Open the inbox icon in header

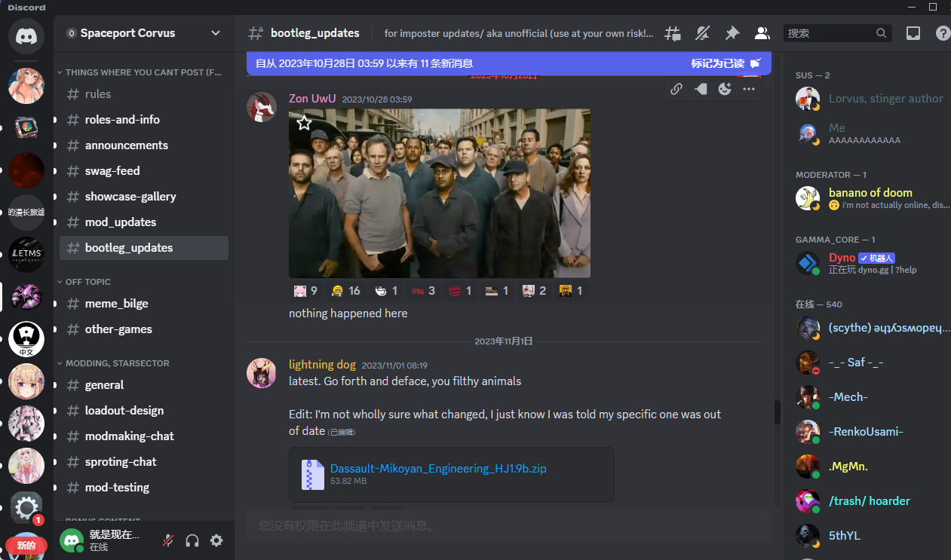pyautogui.click(x=913, y=33)
